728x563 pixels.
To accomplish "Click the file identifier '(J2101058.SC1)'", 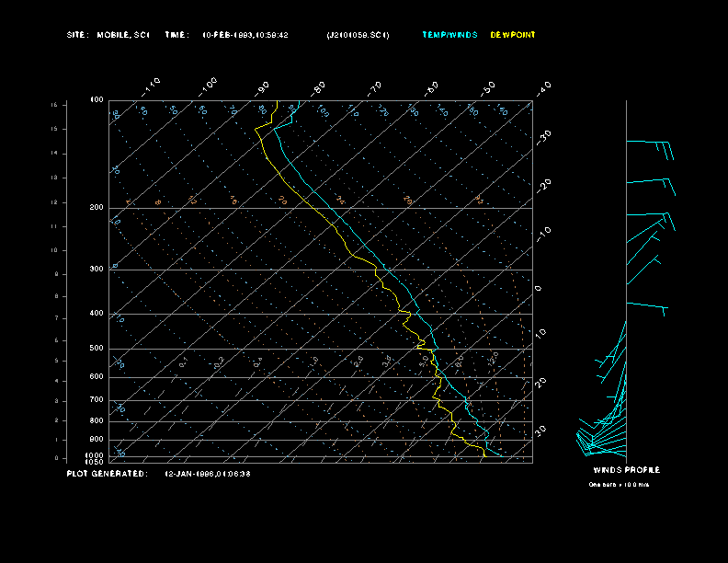I will (x=358, y=35).
